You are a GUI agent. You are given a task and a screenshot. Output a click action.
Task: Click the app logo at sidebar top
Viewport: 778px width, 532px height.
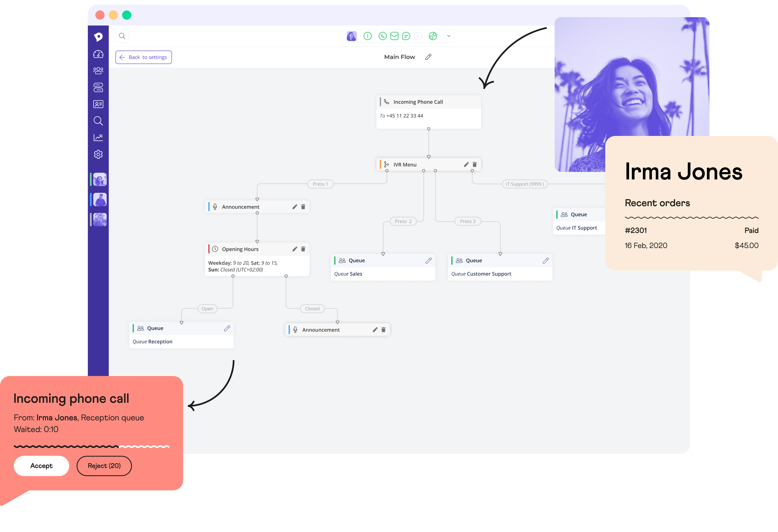pyautogui.click(x=98, y=37)
